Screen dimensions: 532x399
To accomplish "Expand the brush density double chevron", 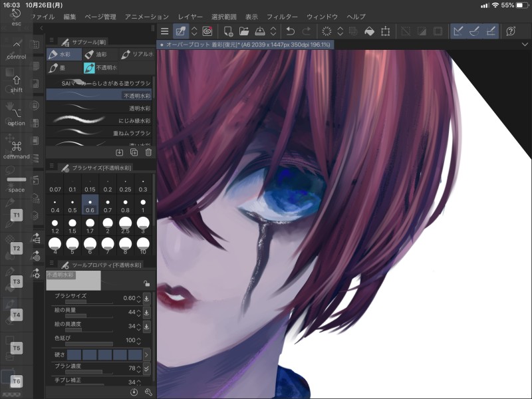I will (x=146, y=368).
